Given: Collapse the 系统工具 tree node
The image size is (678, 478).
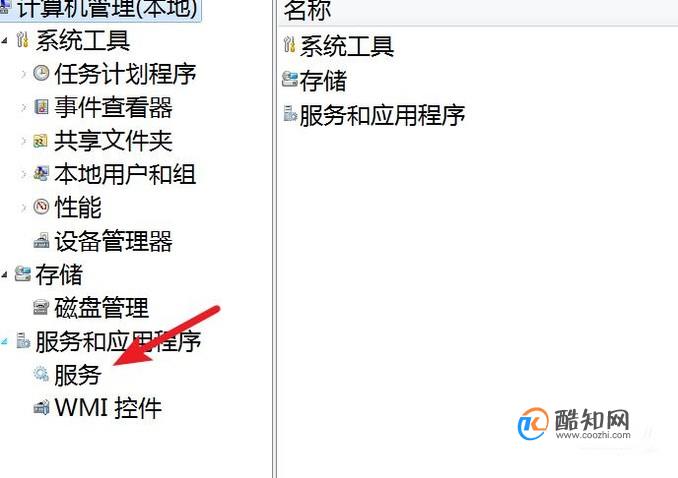Looking at the screenshot, I should point(5,41).
